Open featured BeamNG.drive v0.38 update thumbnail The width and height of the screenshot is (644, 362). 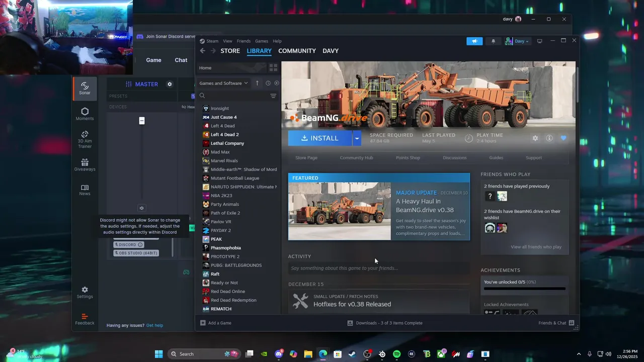pos(340,211)
